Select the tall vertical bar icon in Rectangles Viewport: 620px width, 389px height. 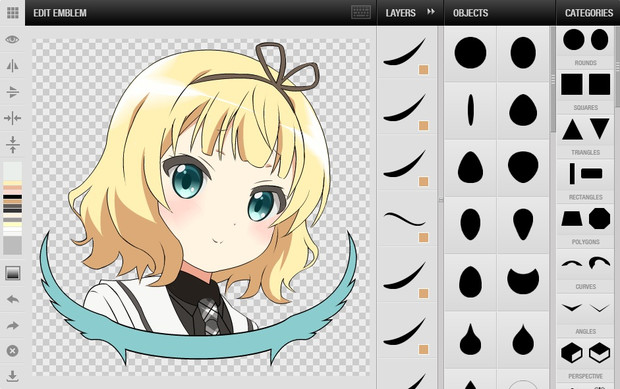pyautogui.click(x=572, y=174)
